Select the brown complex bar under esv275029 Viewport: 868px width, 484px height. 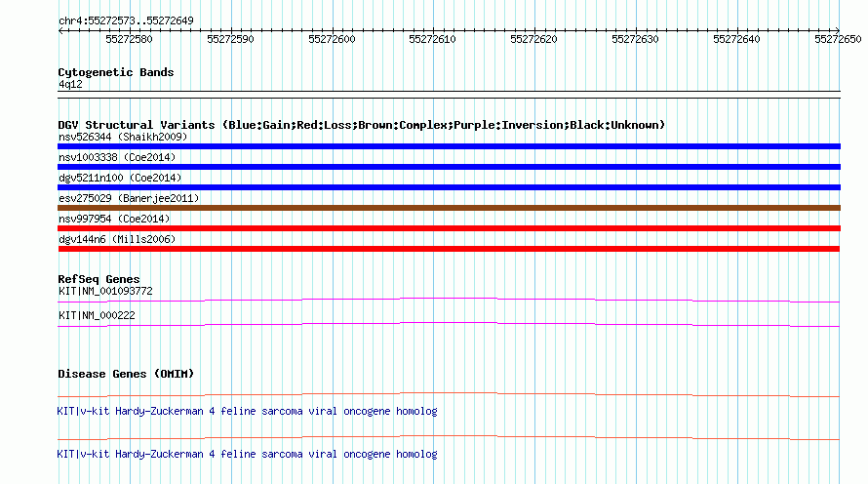(449, 208)
